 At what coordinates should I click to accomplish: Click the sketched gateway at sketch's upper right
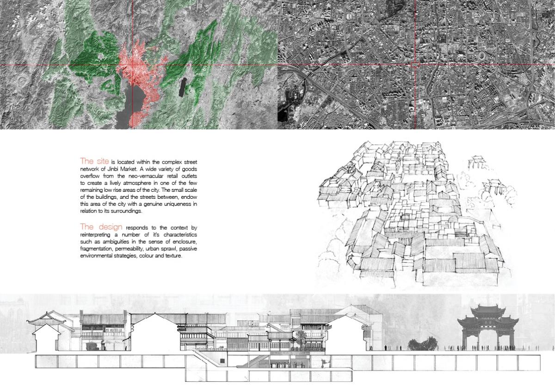coord(476,163)
